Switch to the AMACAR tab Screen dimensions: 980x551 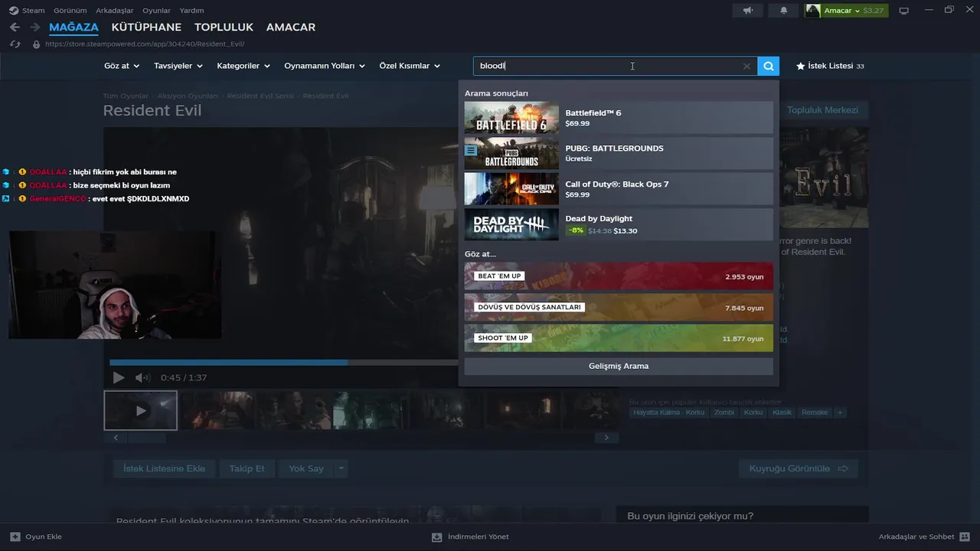291,28
